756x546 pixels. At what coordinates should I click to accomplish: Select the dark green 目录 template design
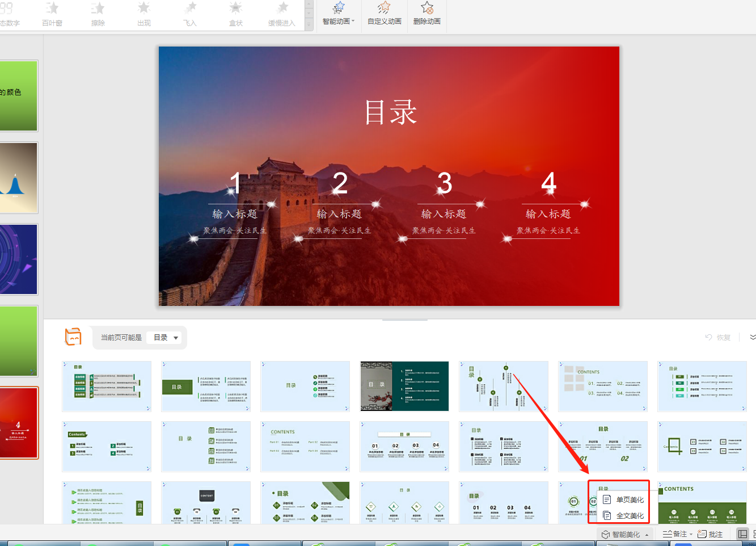[x=404, y=386]
